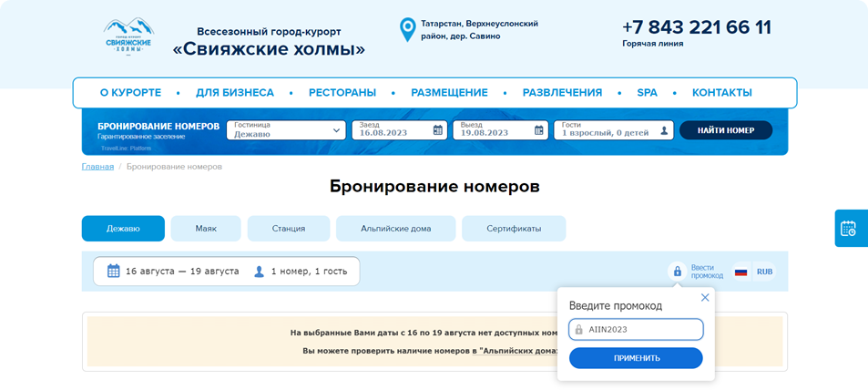Click the Ввести промокод link
Viewport: 868px width, 390px height.
pos(707,272)
